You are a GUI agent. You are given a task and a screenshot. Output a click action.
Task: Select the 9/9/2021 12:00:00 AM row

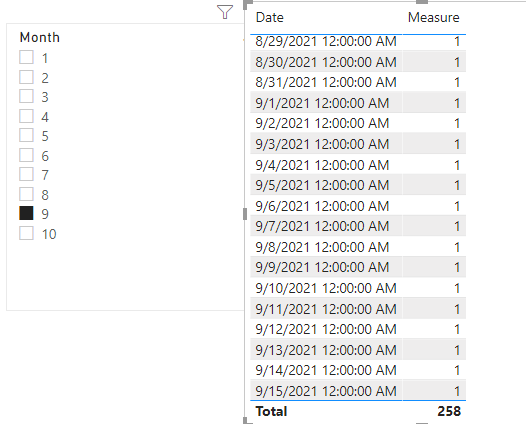click(358, 267)
